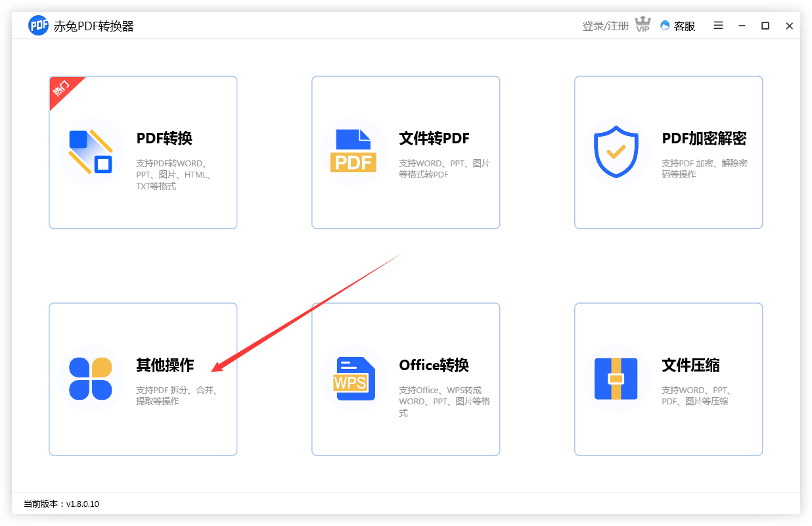Screen dimensions: 812x526
Task: Select the PDF转换 card title
Action: pyautogui.click(x=164, y=139)
